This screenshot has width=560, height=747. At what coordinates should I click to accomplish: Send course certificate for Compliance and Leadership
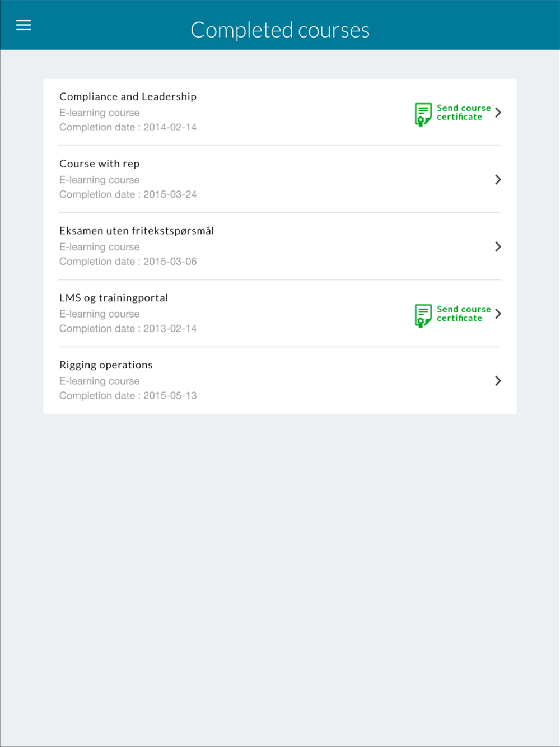click(x=463, y=113)
